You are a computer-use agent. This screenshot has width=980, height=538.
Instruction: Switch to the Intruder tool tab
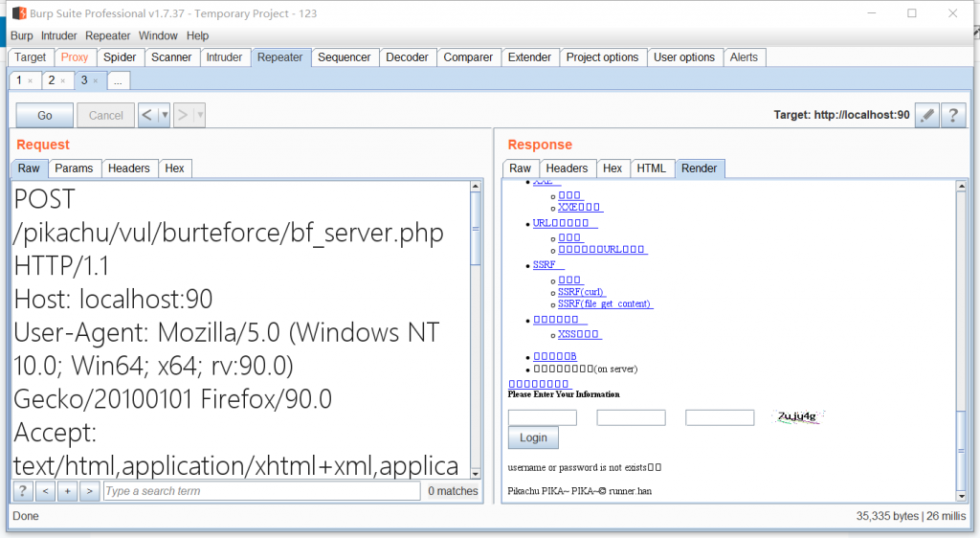click(x=225, y=57)
